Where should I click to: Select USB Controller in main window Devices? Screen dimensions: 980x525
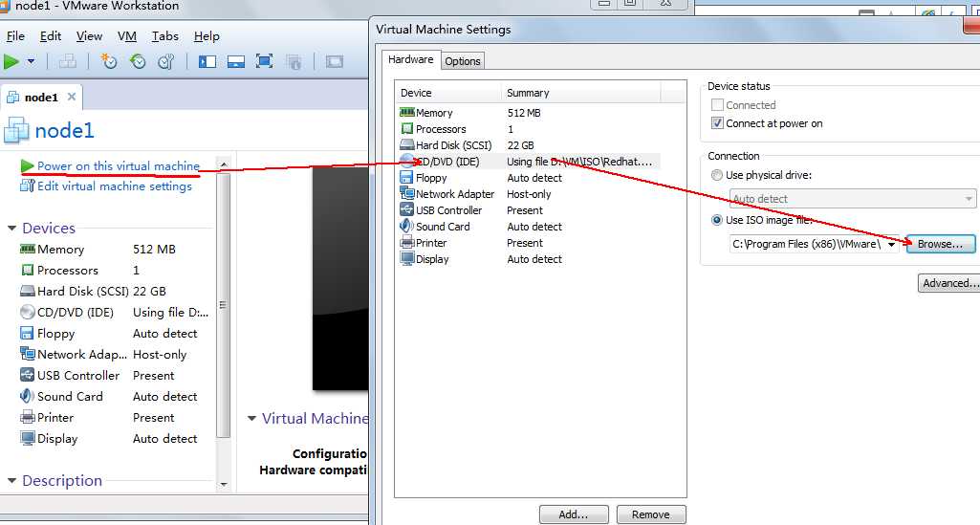(116, 376)
